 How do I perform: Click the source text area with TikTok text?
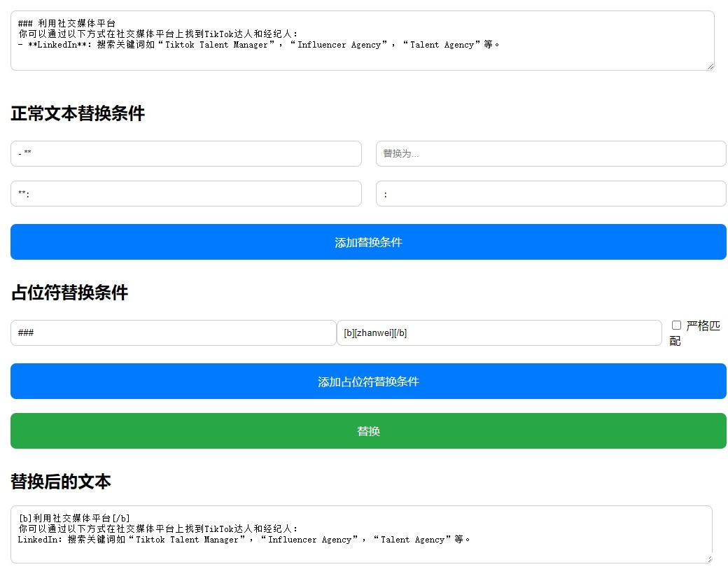tap(362, 41)
